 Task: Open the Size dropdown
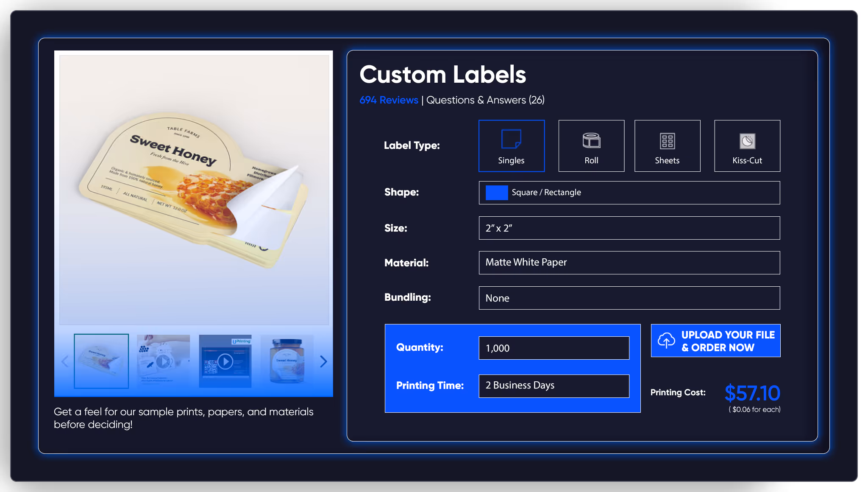629,228
